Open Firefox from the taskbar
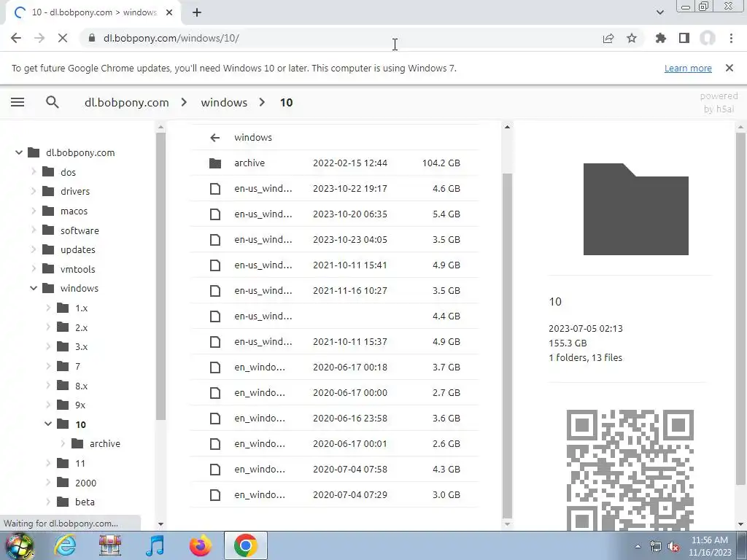Viewport: 747px width, 560px height. pyautogui.click(x=200, y=545)
